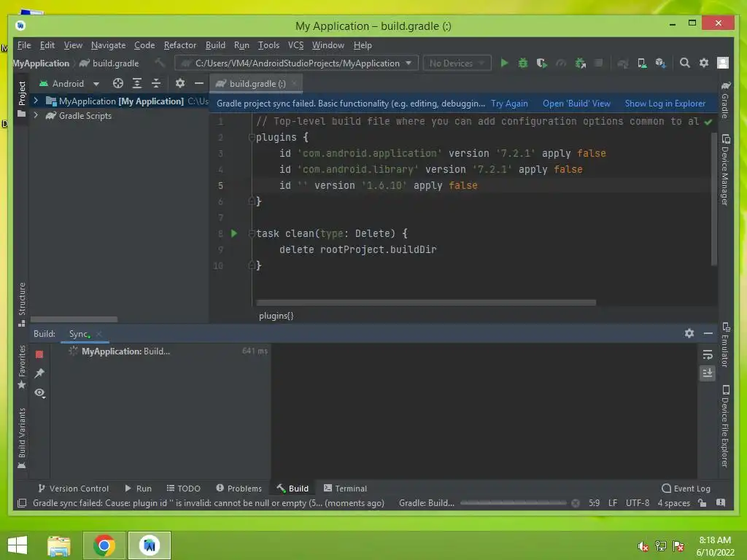Image resolution: width=747 pixels, height=560 pixels.
Task: Fold the task clean block
Action: pyautogui.click(x=252, y=233)
